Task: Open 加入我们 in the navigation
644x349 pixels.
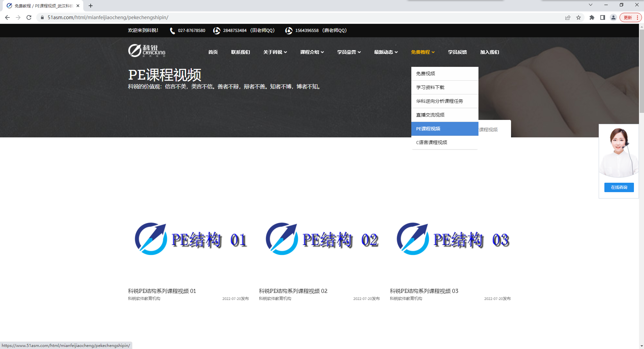Action: coord(490,52)
